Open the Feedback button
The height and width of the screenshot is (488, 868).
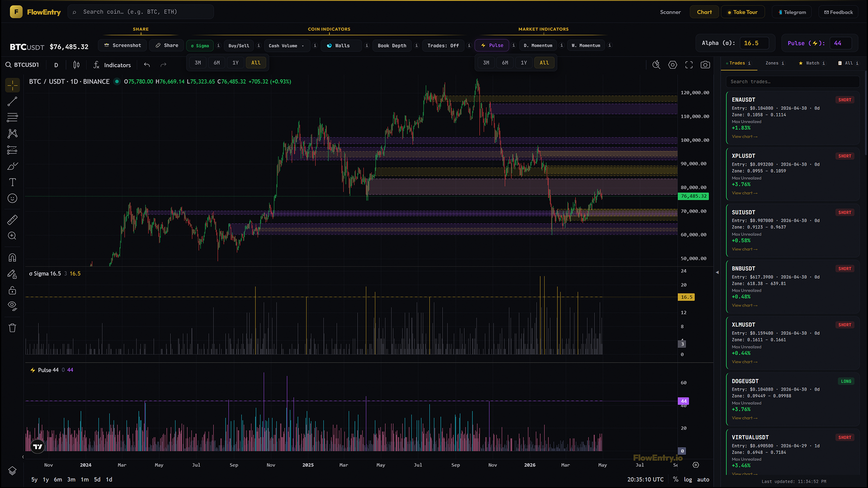tap(838, 12)
